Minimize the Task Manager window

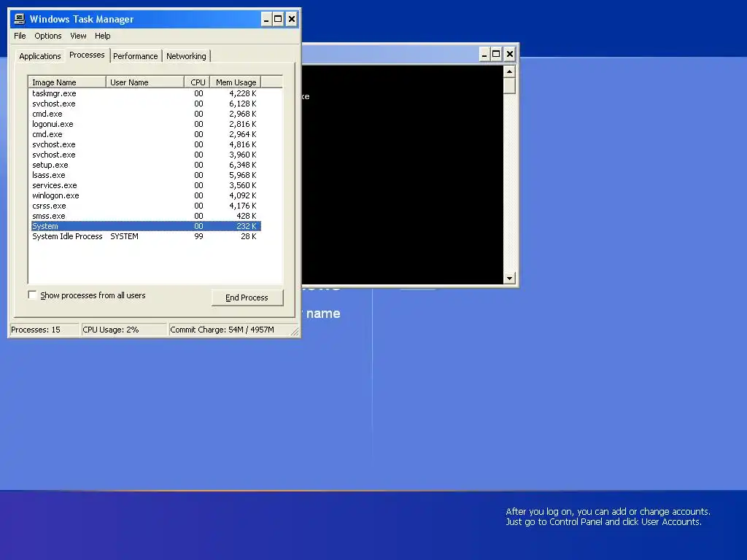266,20
